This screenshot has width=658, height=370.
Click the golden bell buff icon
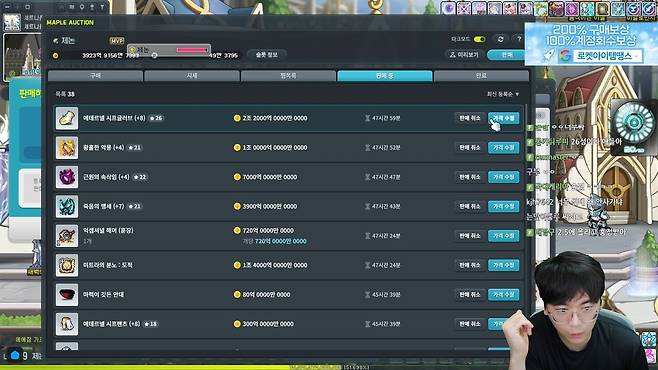click(603, 8)
